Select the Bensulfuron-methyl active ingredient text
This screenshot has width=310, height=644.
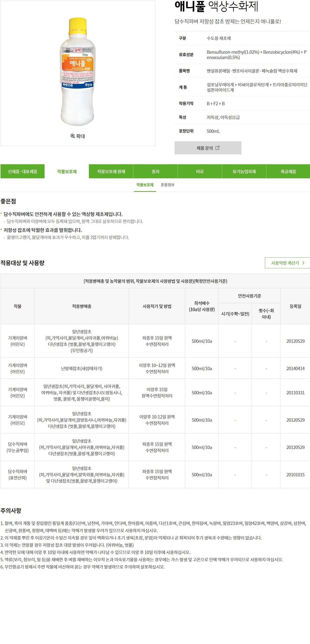point(256,54)
